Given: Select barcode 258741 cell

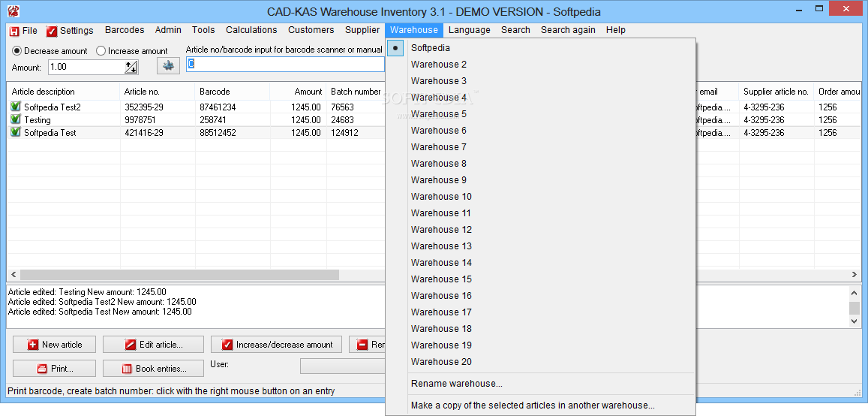Looking at the screenshot, I should coord(212,119).
